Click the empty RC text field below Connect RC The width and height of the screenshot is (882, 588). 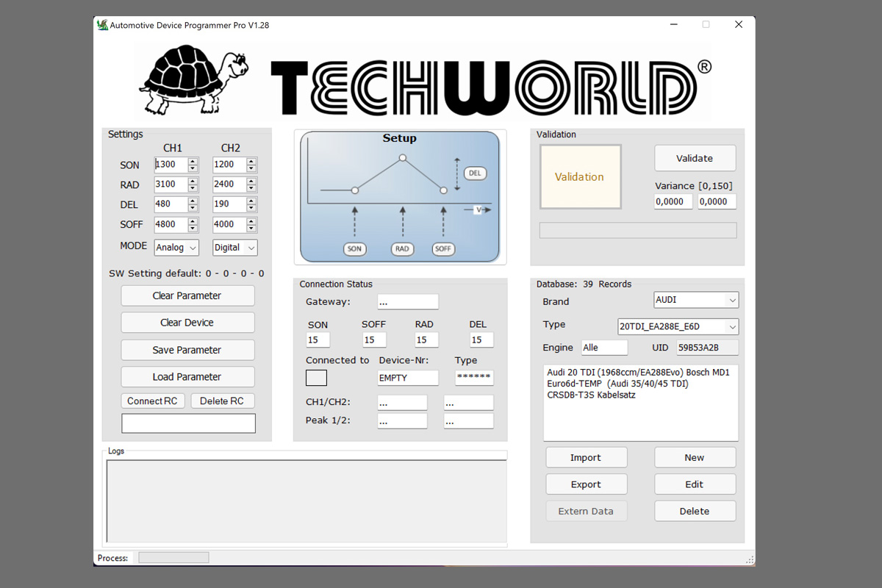[x=189, y=423]
